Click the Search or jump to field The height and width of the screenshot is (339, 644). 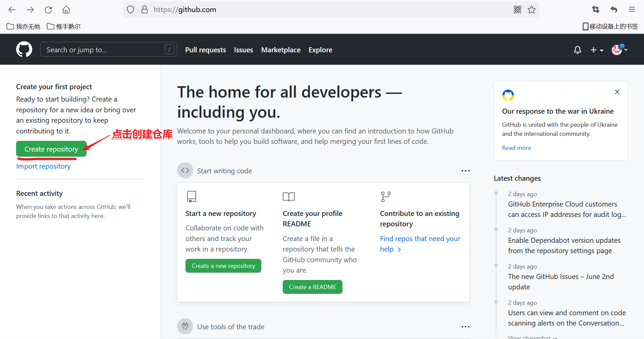pos(108,49)
